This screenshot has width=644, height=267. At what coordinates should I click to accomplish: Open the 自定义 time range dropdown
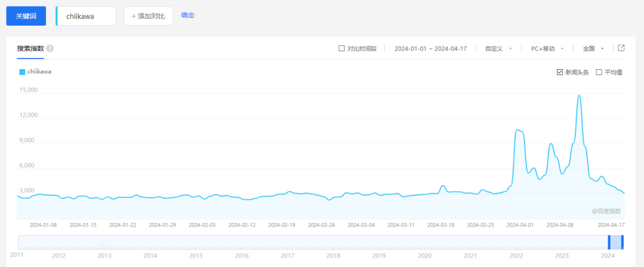(499, 49)
